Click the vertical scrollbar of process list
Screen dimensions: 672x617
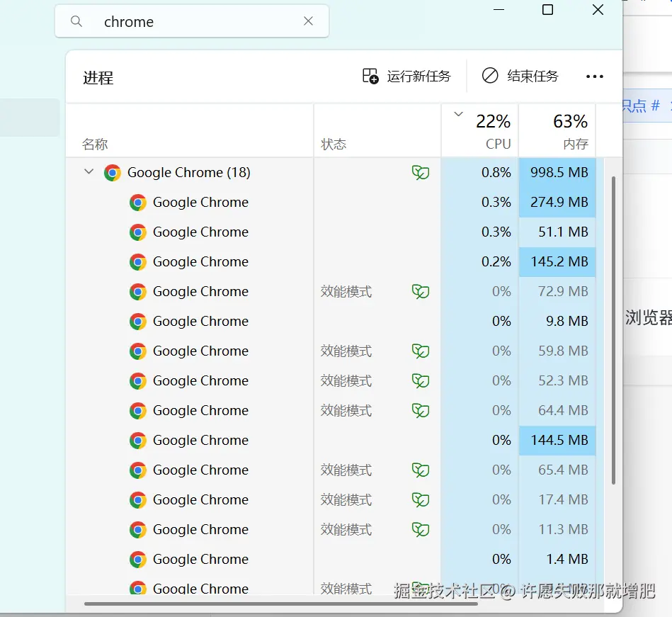click(613, 330)
